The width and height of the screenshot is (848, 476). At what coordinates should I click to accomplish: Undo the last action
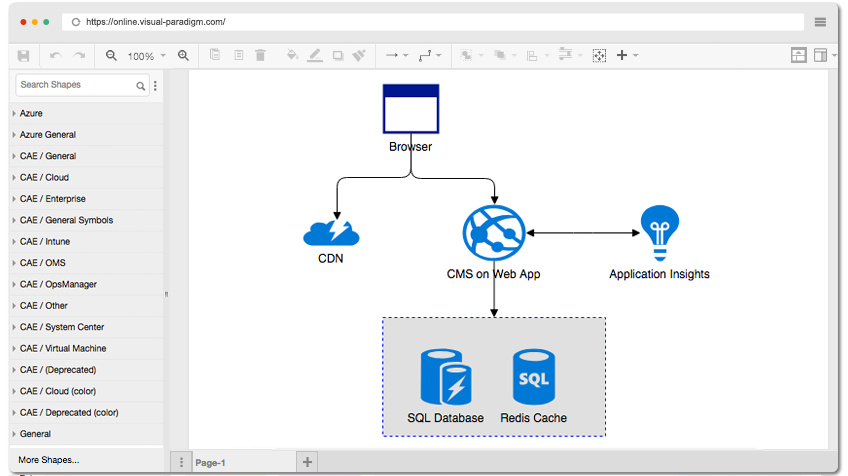pyautogui.click(x=55, y=56)
